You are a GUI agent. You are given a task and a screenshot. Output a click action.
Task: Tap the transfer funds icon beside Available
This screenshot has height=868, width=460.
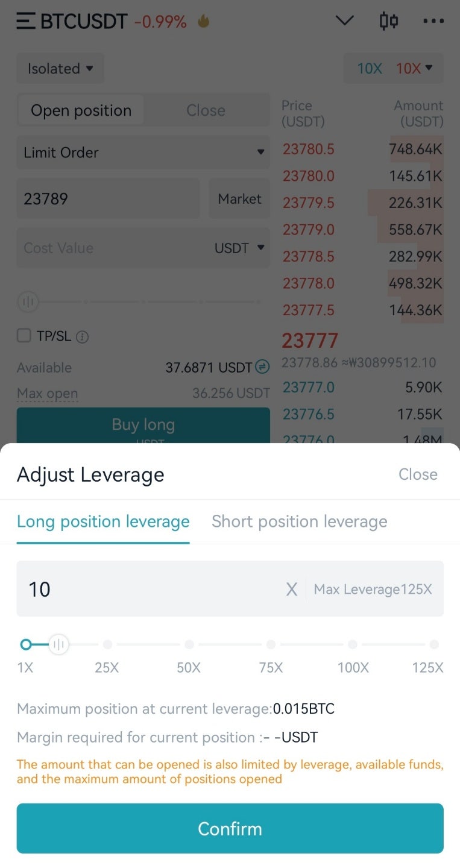point(262,366)
